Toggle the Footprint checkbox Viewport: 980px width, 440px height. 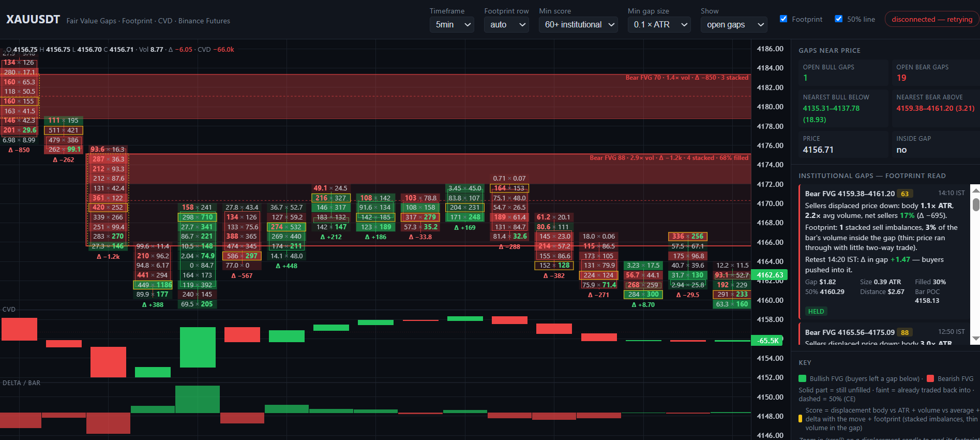783,19
